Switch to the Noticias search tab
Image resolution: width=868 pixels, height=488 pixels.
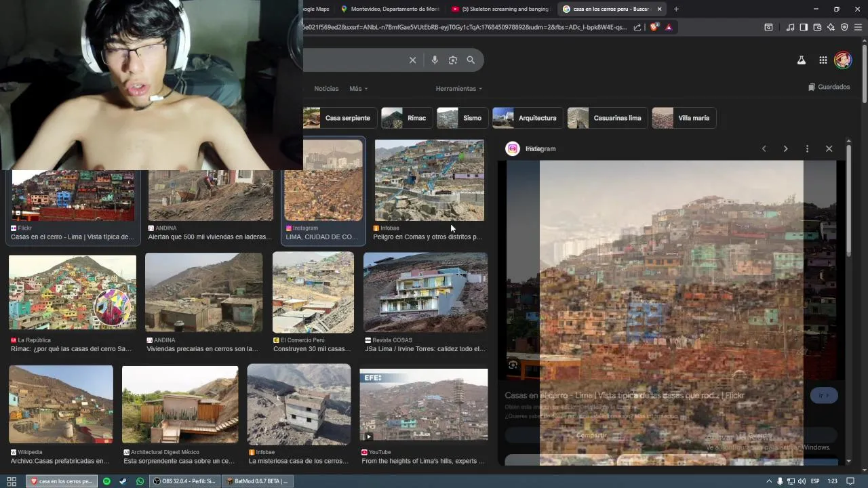coord(326,89)
